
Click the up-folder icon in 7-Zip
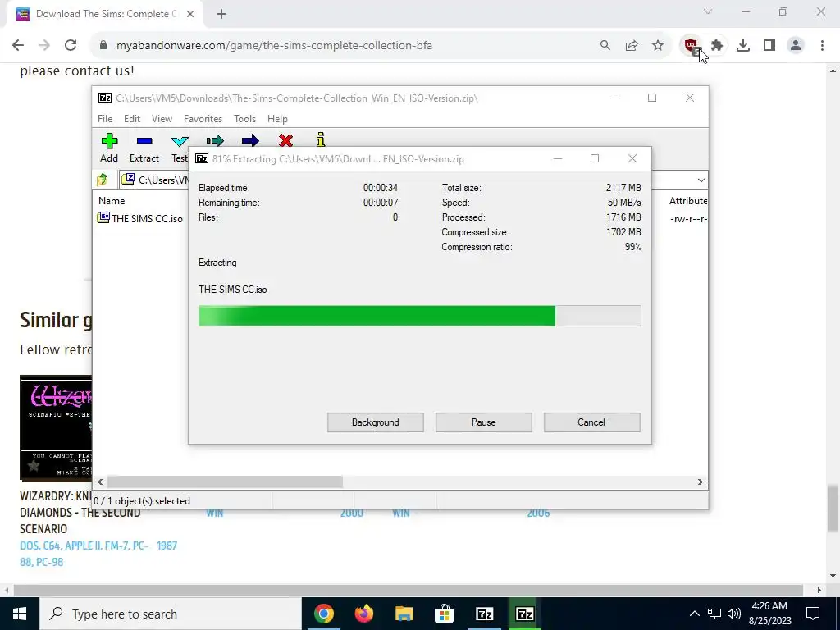[x=103, y=180]
